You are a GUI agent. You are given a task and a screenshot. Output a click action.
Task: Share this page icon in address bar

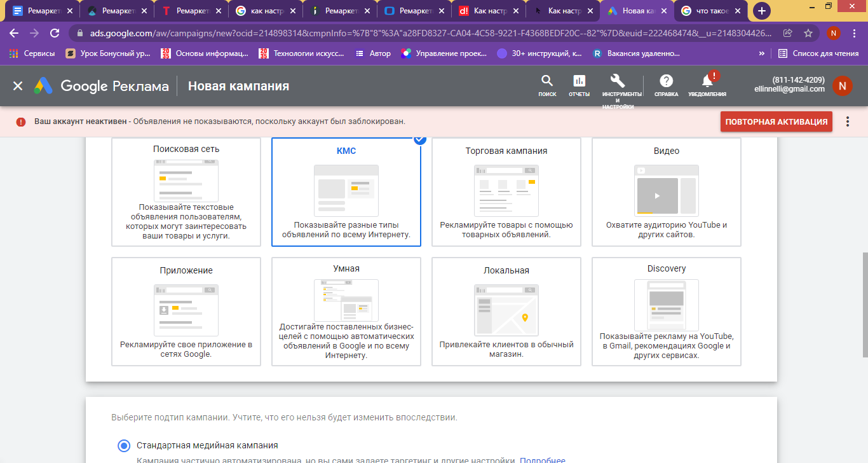[788, 33]
